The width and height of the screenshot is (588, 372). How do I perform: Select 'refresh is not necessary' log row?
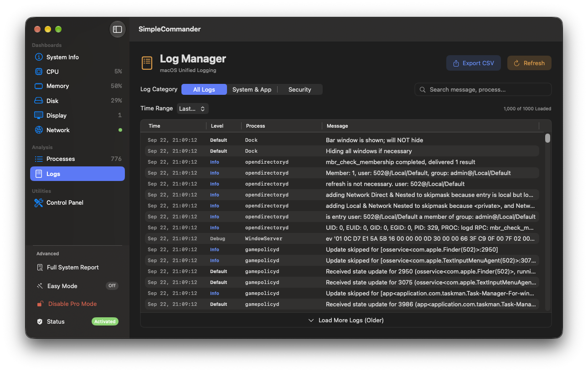click(x=342, y=184)
